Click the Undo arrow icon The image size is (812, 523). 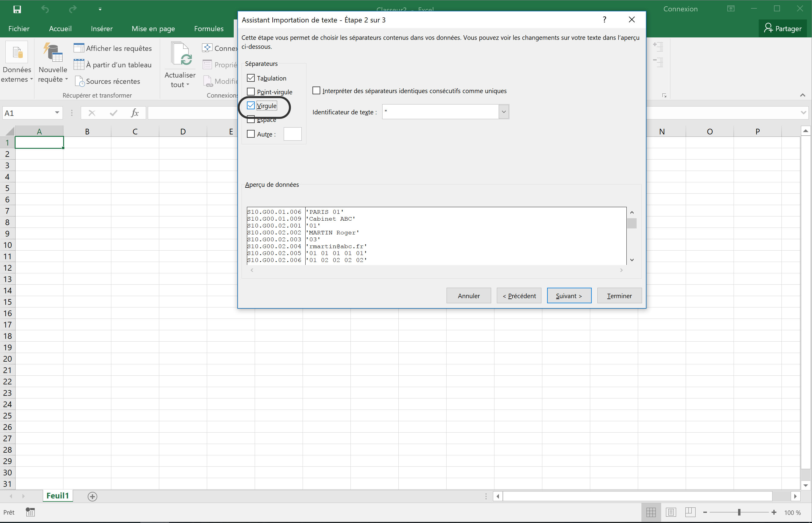pos(45,9)
